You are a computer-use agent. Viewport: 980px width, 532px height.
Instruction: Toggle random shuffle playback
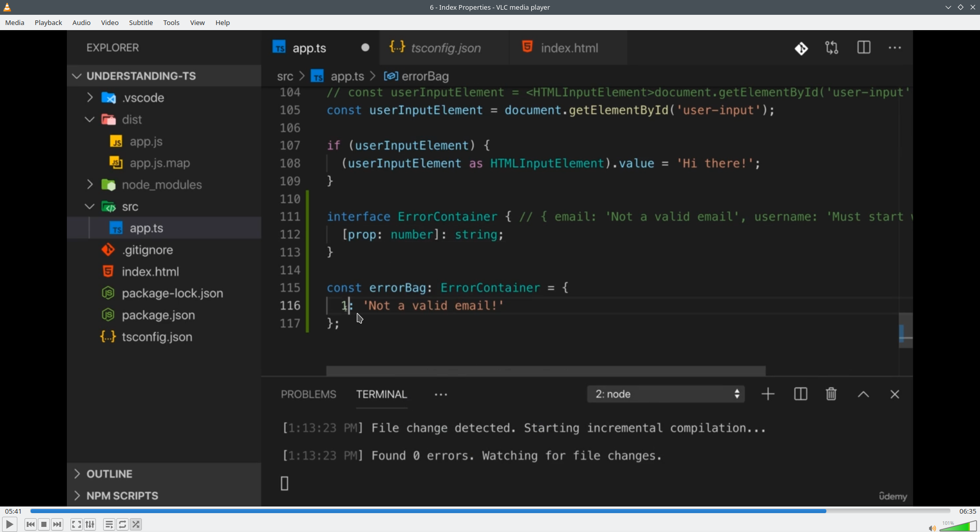(x=136, y=524)
